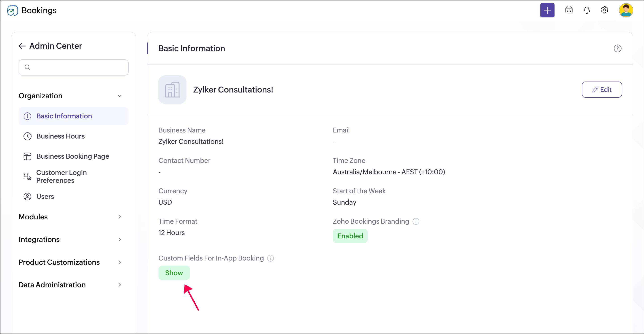Go to Customer Login Preferences
This screenshot has width=644, height=334.
tap(62, 176)
